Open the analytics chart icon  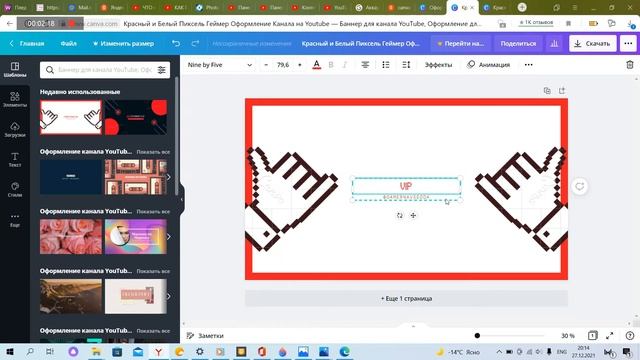click(554, 43)
